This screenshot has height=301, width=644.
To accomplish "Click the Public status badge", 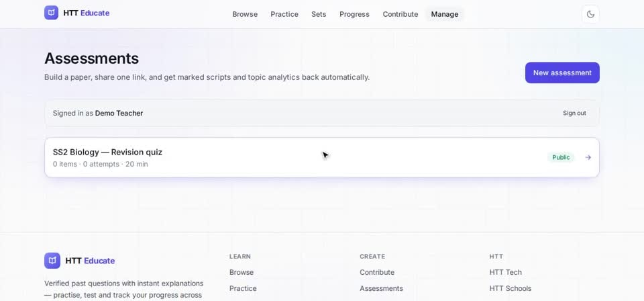I will pos(561,157).
